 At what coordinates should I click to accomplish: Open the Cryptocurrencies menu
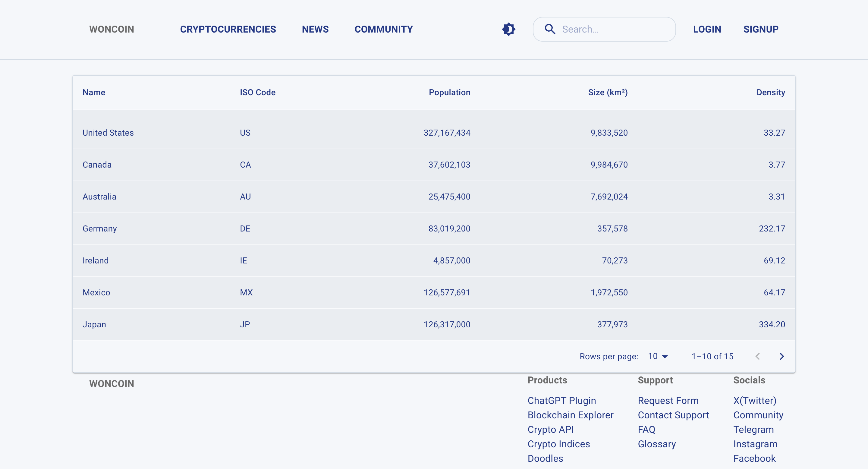pos(228,29)
